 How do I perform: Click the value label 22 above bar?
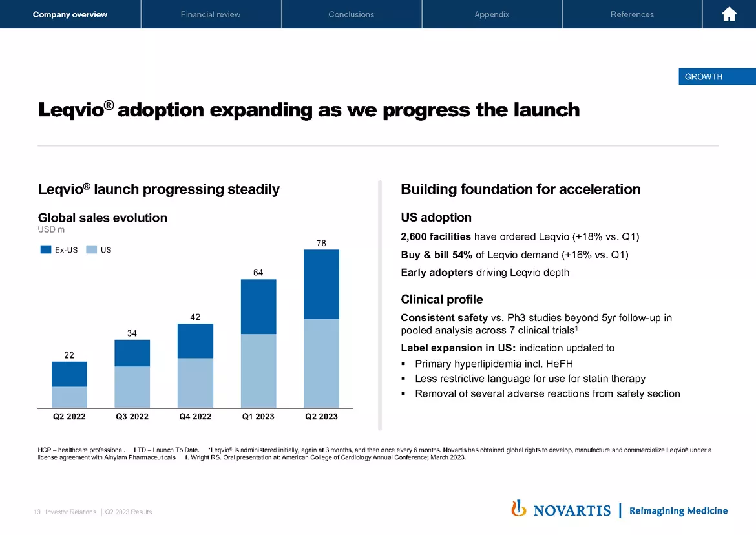(69, 356)
